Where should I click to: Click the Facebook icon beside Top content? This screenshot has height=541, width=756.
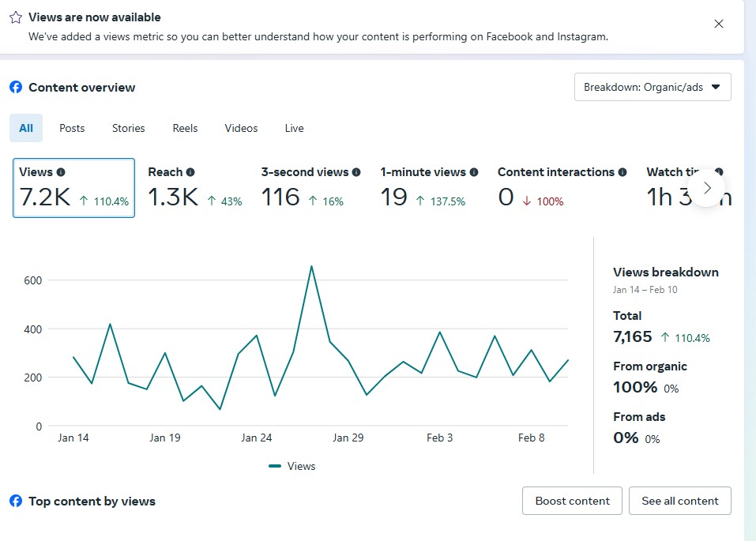pyautogui.click(x=16, y=501)
